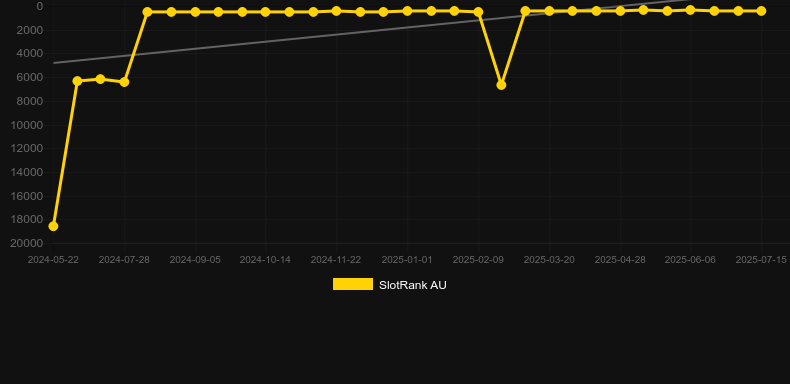
Task: Click the 2024-10-14 x-axis date label
Action: click(265, 260)
